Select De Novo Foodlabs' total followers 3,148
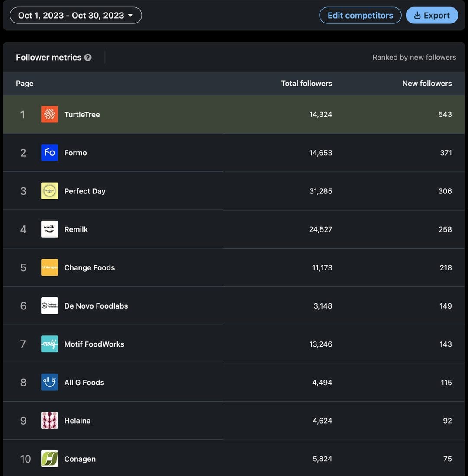This screenshot has width=468, height=476. tap(323, 306)
